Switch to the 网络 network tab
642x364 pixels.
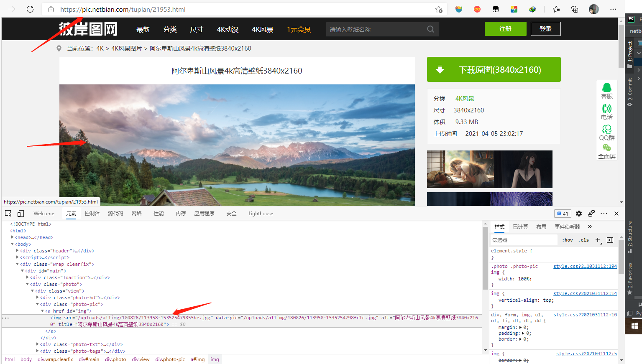[x=136, y=214]
